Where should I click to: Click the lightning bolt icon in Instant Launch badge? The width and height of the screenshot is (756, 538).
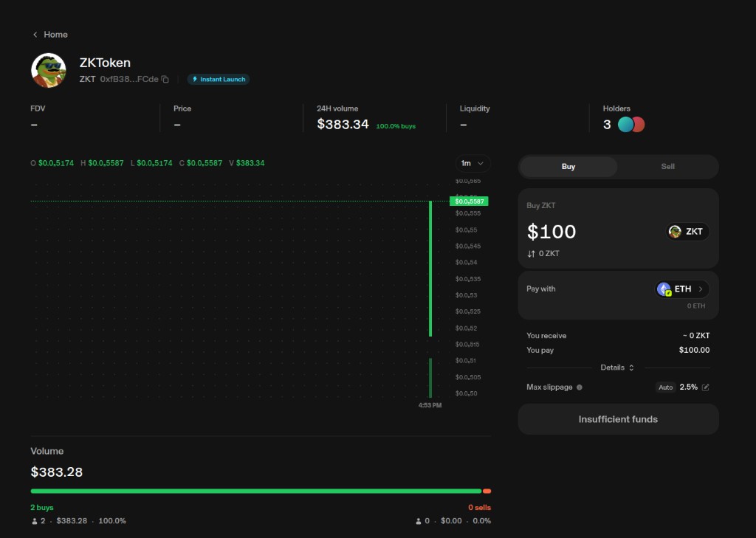pyautogui.click(x=195, y=79)
